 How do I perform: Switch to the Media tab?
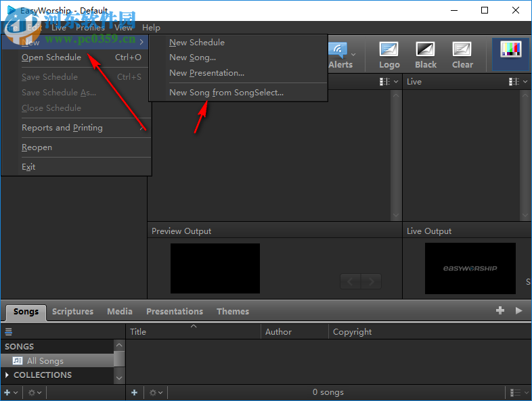point(120,312)
